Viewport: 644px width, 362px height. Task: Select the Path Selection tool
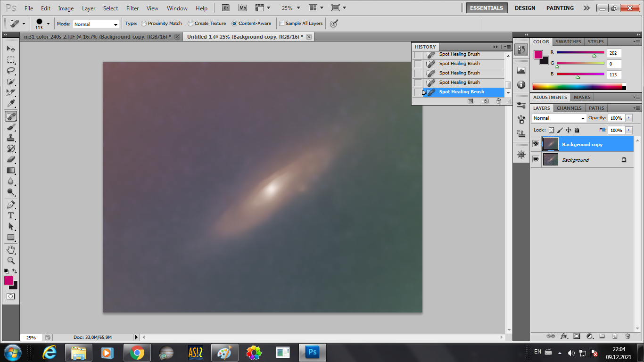(x=11, y=227)
